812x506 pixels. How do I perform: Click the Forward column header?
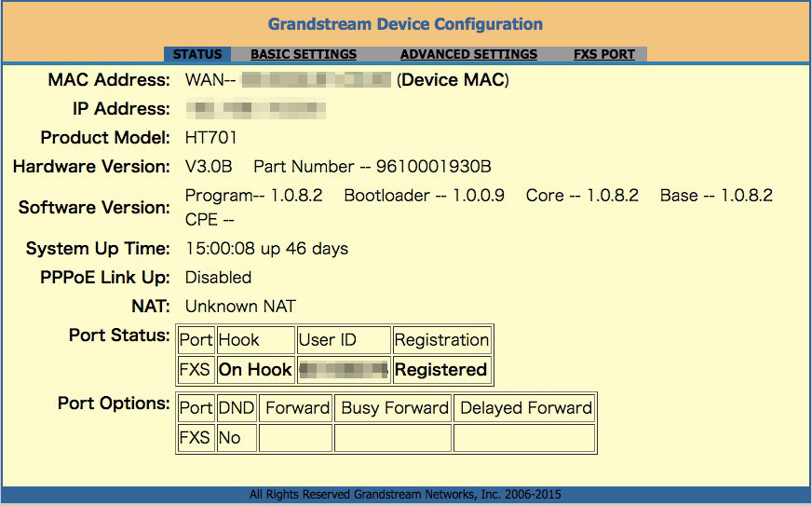pyautogui.click(x=296, y=408)
